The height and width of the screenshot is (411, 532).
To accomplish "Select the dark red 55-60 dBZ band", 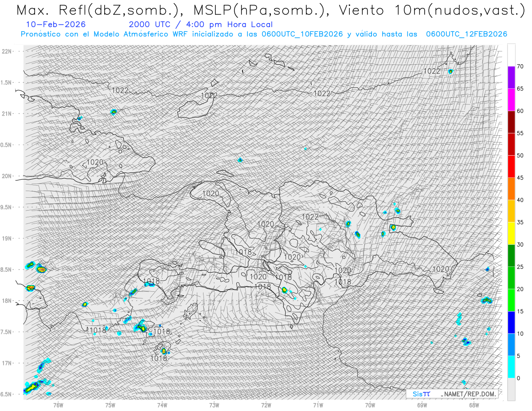I will click(511, 122).
